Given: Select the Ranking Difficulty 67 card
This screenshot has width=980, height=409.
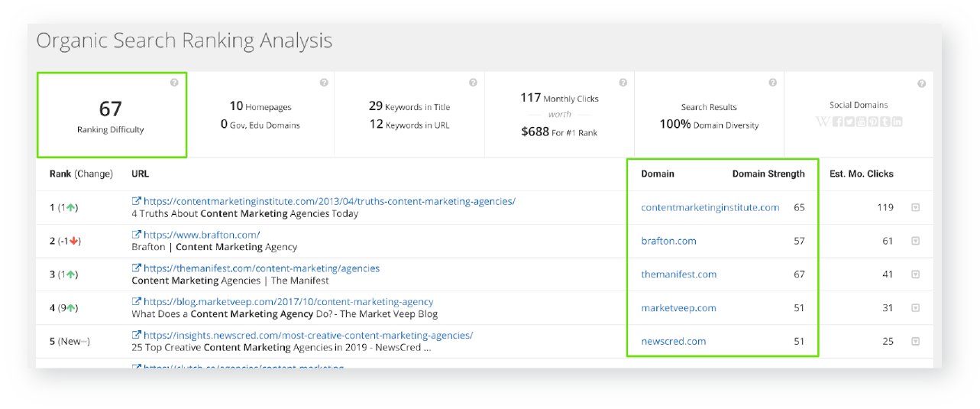Looking at the screenshot, I should pos(111,115).
